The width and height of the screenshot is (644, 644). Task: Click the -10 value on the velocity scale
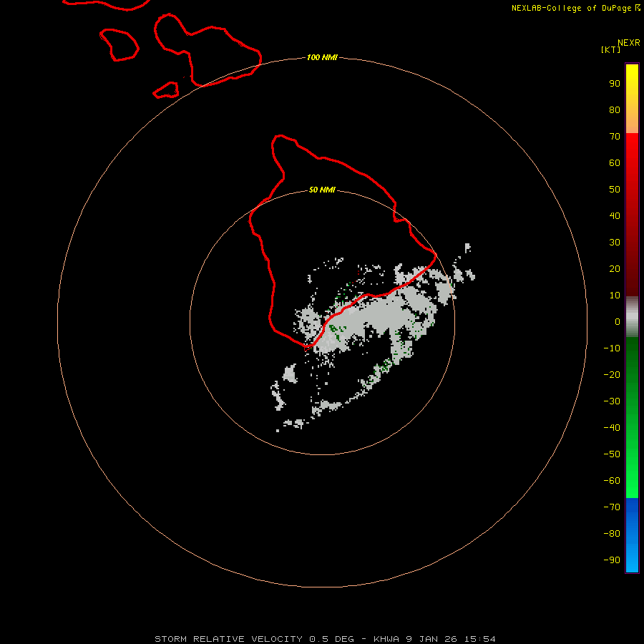612,348
